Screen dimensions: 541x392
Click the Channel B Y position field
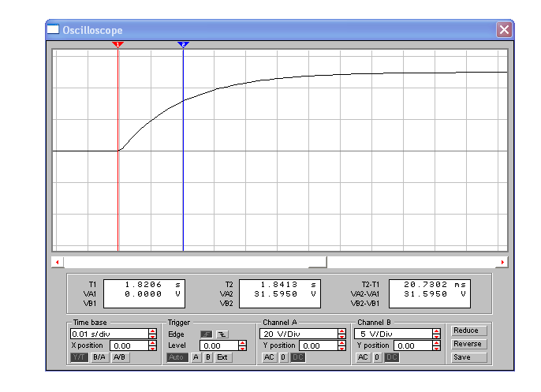pos(413,345)
